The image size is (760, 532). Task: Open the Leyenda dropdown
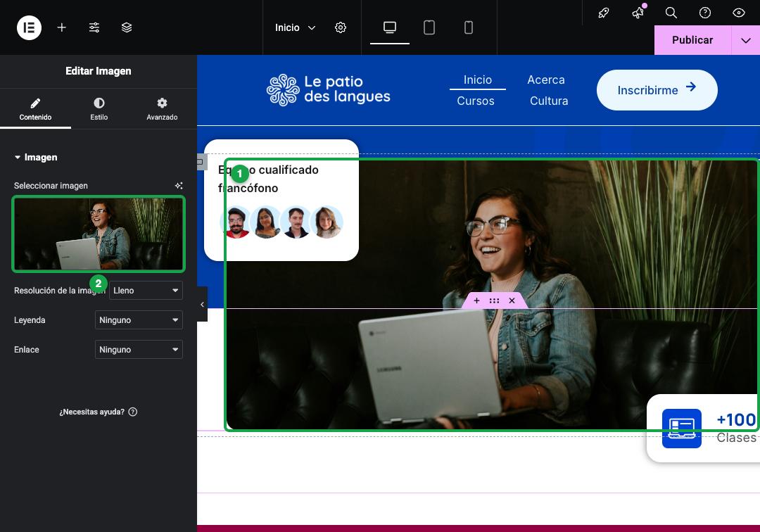[139, 319]
